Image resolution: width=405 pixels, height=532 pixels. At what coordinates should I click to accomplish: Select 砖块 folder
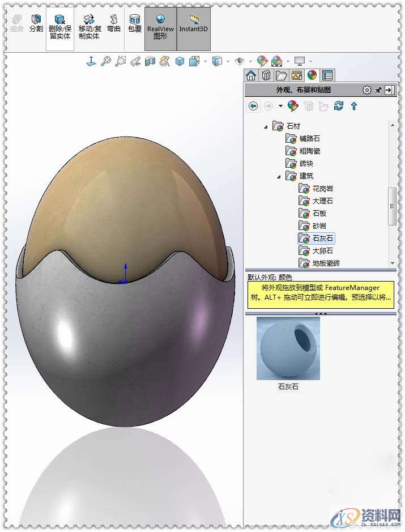300,164
